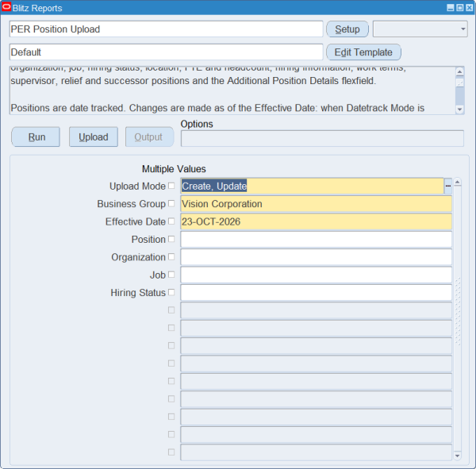476x469 pixels.
Task: Focus the Job parameter field
Action: point(316,275)
